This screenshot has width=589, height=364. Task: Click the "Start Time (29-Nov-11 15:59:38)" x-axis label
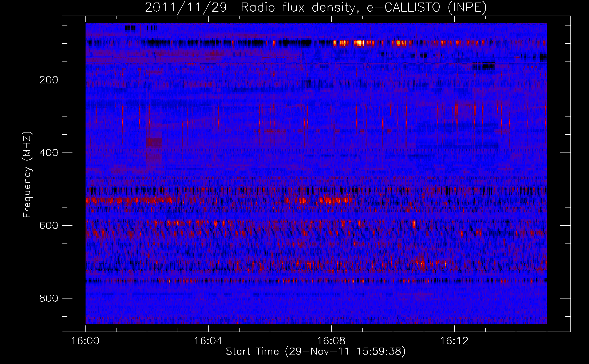click(316, 352)
